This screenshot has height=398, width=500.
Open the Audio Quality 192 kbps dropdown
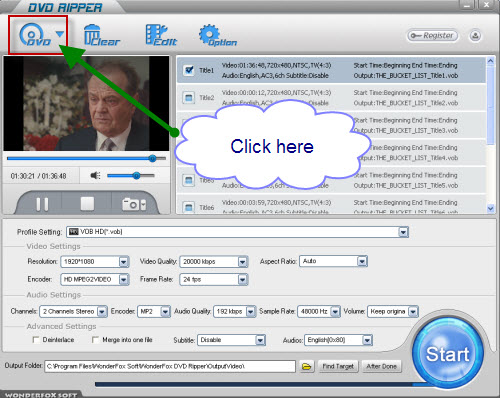[234, 311]
